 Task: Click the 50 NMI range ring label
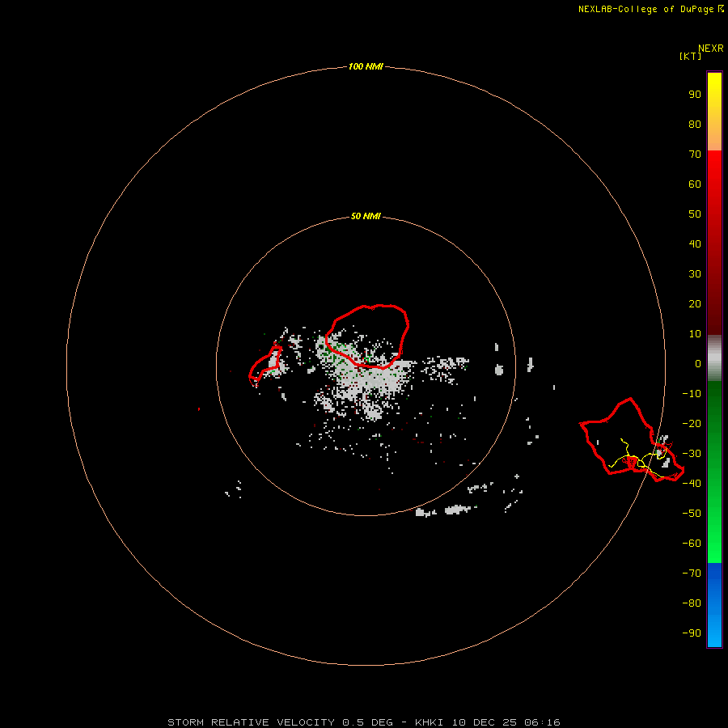click(366, 216)
